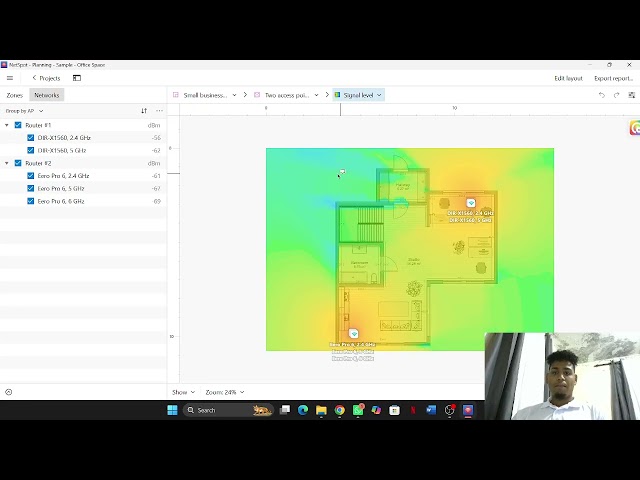Switch to the Zones tab

pos(15,95)
